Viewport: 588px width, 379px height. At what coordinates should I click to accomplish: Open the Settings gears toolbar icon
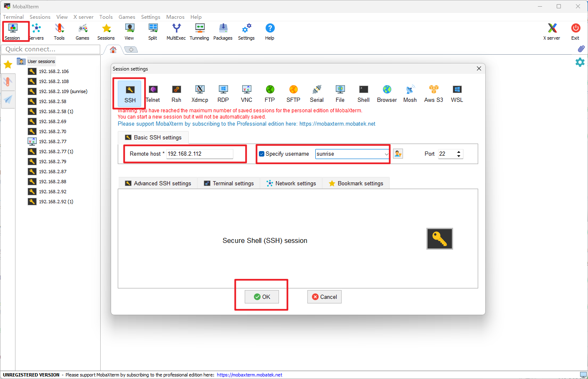(x=246, y=32)
